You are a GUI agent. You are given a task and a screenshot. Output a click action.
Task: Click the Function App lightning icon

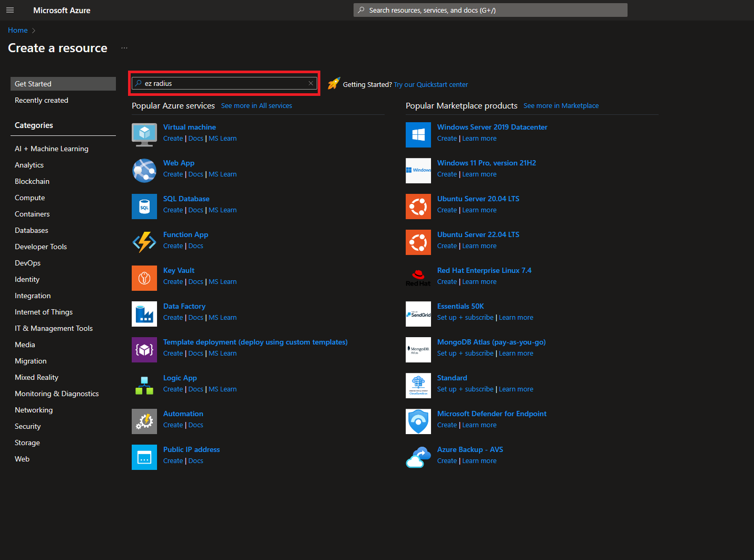click(144, 242)
